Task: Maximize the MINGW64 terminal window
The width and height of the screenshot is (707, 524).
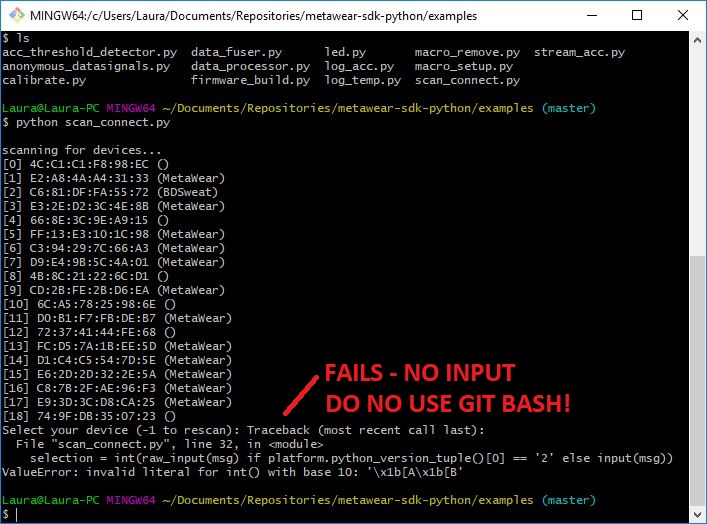Action: click(637, 15)
